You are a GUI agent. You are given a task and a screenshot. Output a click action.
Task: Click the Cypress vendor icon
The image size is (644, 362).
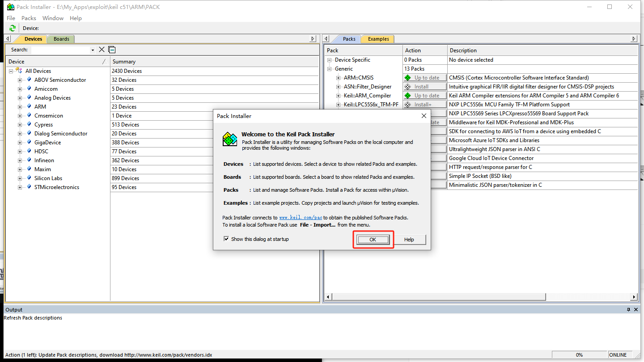tap(29, 124)
